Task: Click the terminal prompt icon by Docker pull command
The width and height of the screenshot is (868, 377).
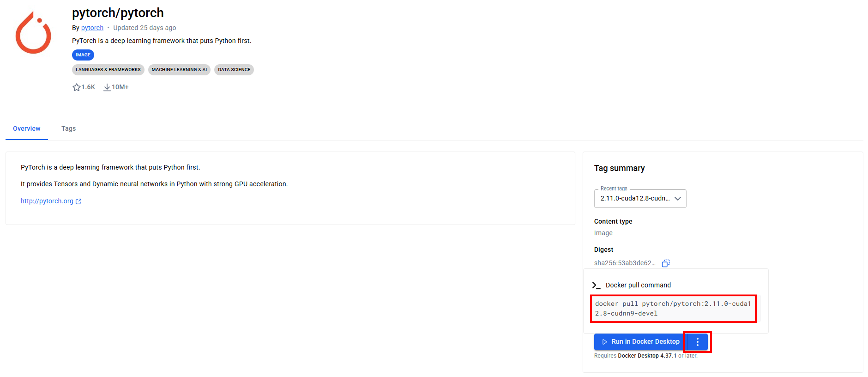Action: [x=596, y=285]
